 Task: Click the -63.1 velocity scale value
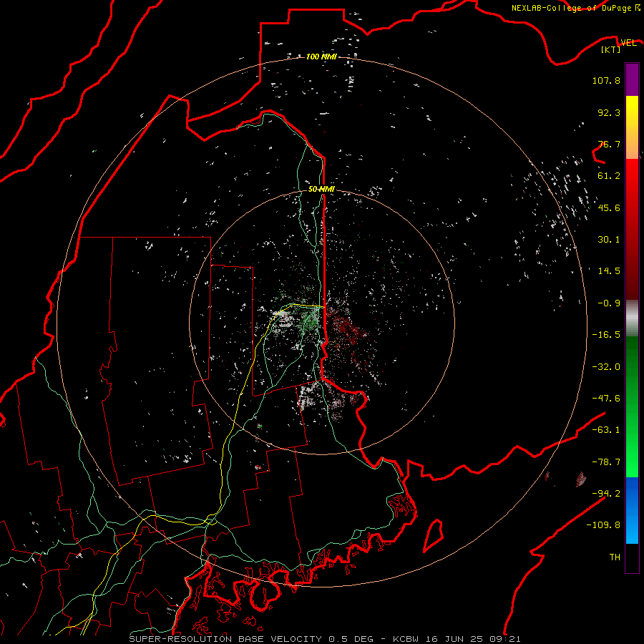pos(606,430)
